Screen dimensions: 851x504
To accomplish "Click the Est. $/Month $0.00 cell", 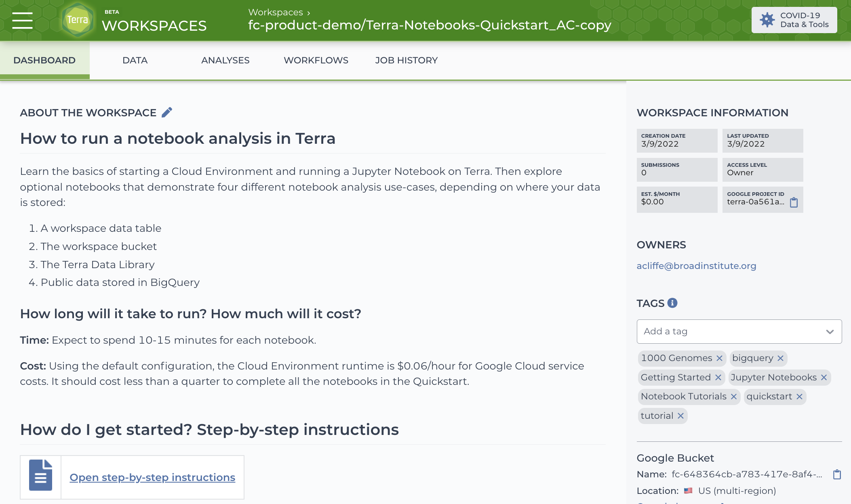I will [677, 199].
